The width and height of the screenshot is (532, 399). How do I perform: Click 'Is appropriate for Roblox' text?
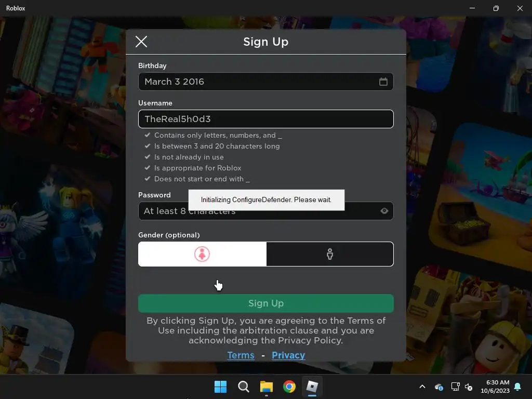click(x=198, y=168)
